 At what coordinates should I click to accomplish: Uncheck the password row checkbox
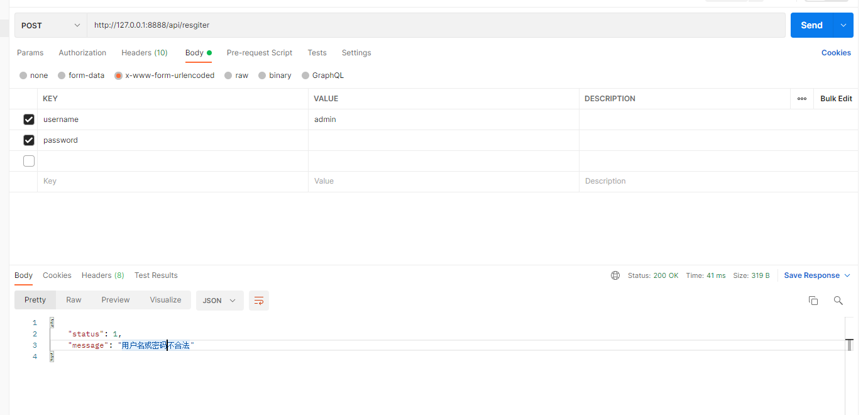point(29,140)
